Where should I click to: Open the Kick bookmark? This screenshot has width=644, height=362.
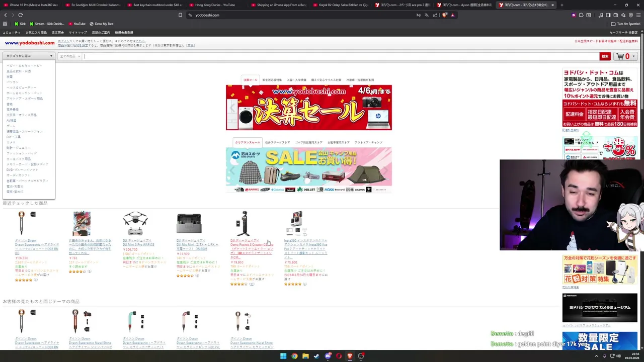20,24
